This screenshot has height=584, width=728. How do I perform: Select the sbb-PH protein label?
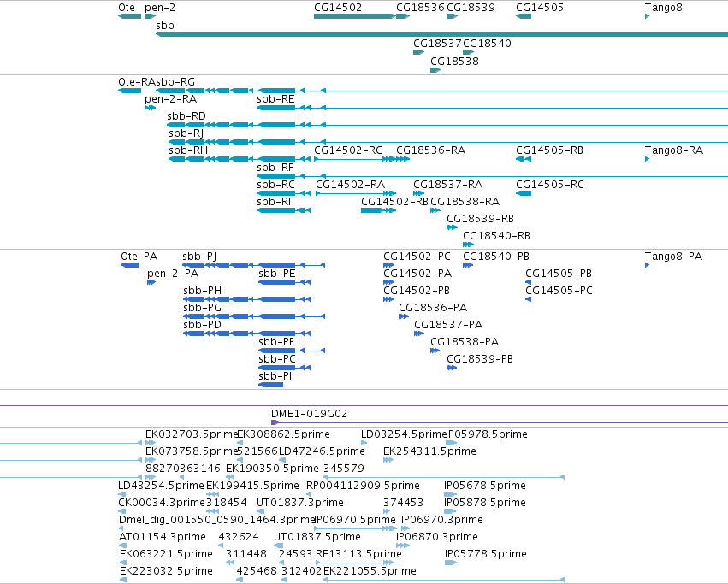click(203, 291)
